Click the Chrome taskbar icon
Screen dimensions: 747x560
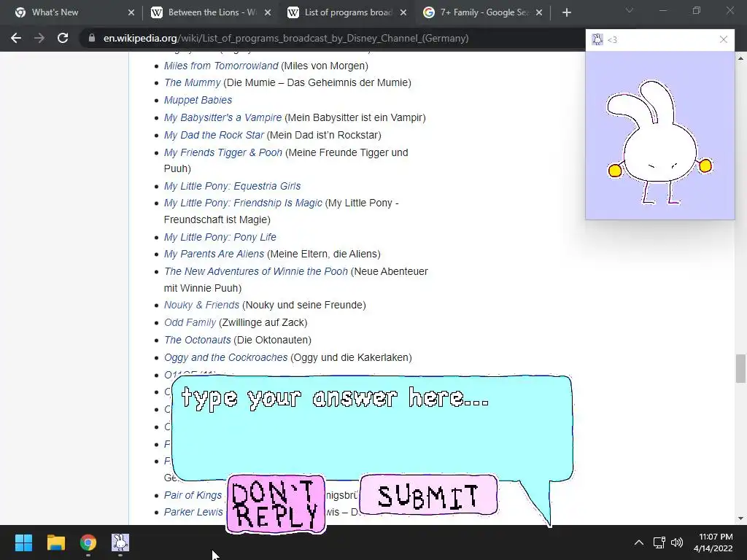[x=88, y=542]
